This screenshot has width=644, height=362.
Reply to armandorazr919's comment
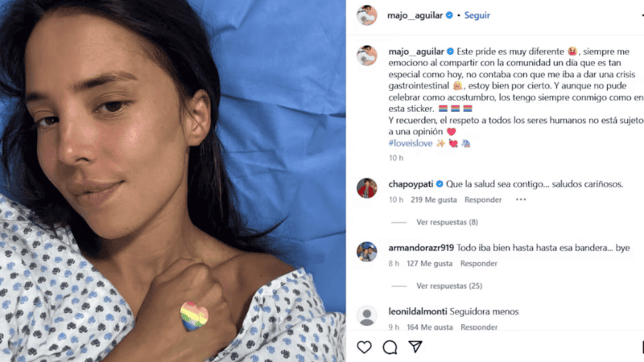click(x=478, y=264)
